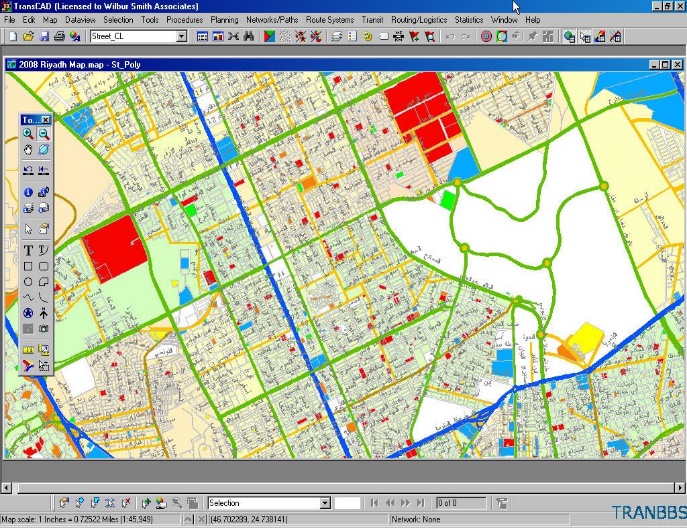Select the rectangle drawing tool
This screenshot has width=687, height=528.
click(x=28, y=266)
